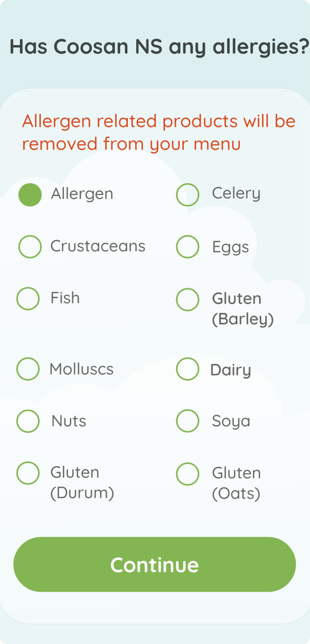Toggle the Soya allergen circle
The height and width of the screenshot is (644, 310).
pos(187,421)
